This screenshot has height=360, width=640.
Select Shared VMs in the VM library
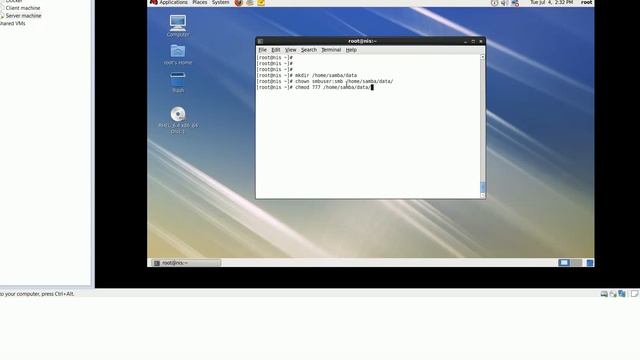[12, 24]
